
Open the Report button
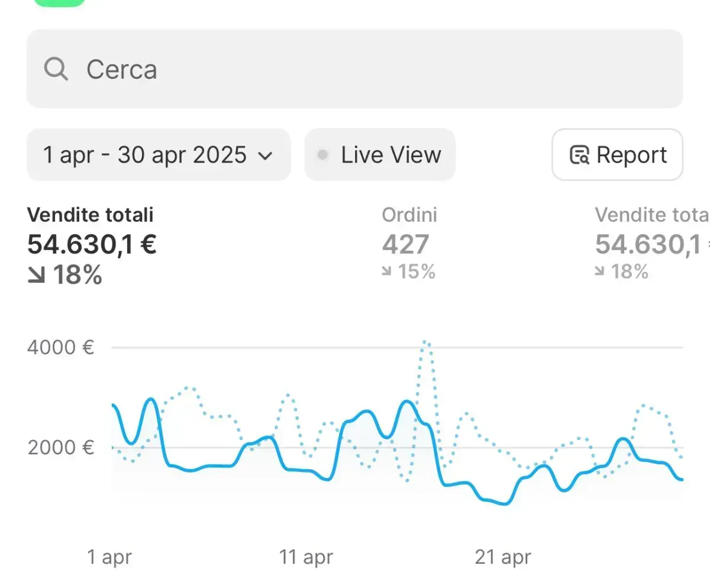pyautogui.click(x=617, y=155)
